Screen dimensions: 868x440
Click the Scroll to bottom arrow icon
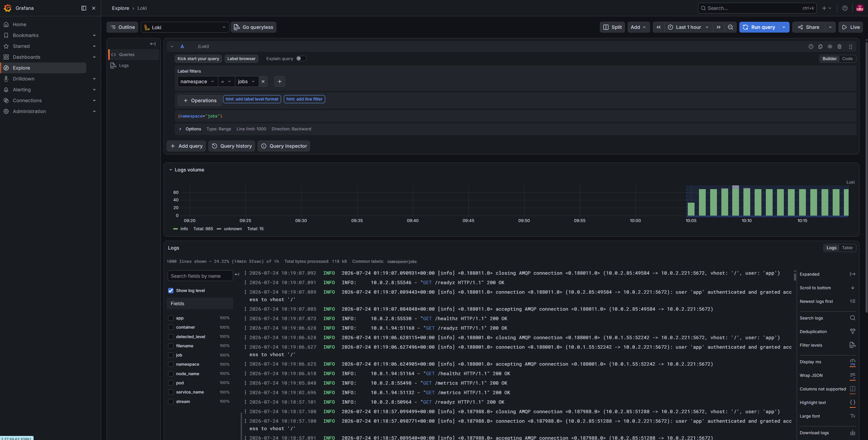pyautogui.click(x=853, y=288)
